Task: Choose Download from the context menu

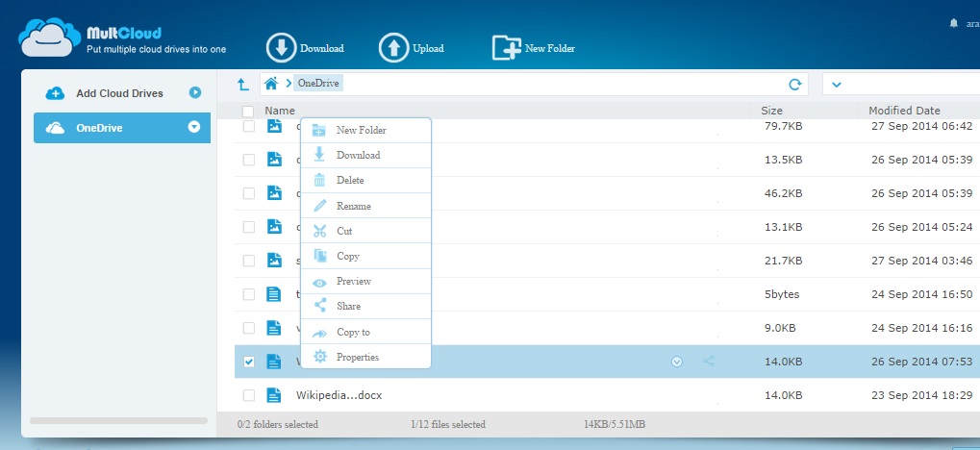Action: [365, 155]
